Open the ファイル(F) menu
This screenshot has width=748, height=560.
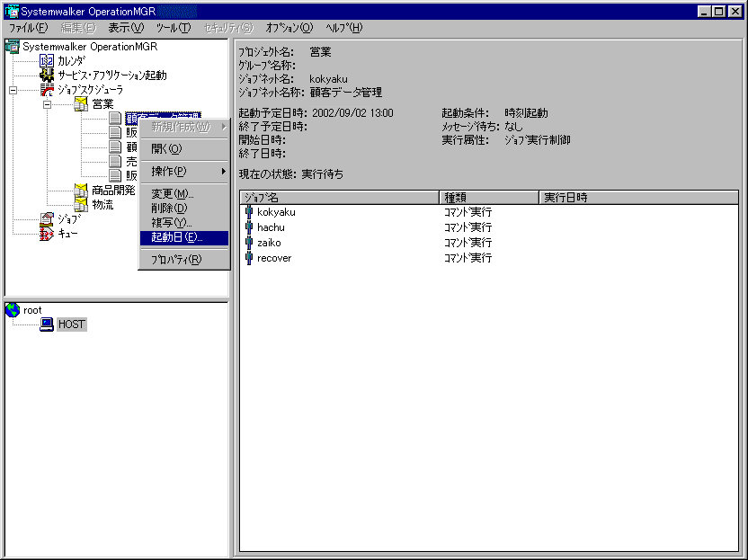pos(29,28)
